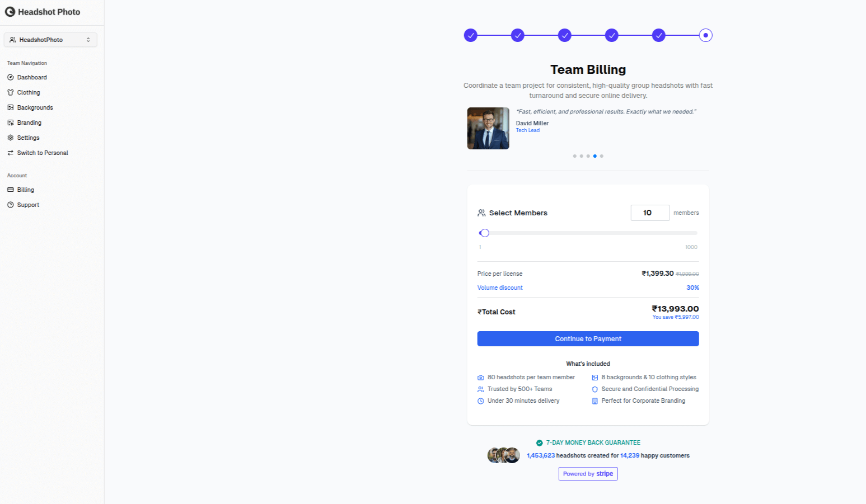Expand the Volume discount details

(499, 288)
